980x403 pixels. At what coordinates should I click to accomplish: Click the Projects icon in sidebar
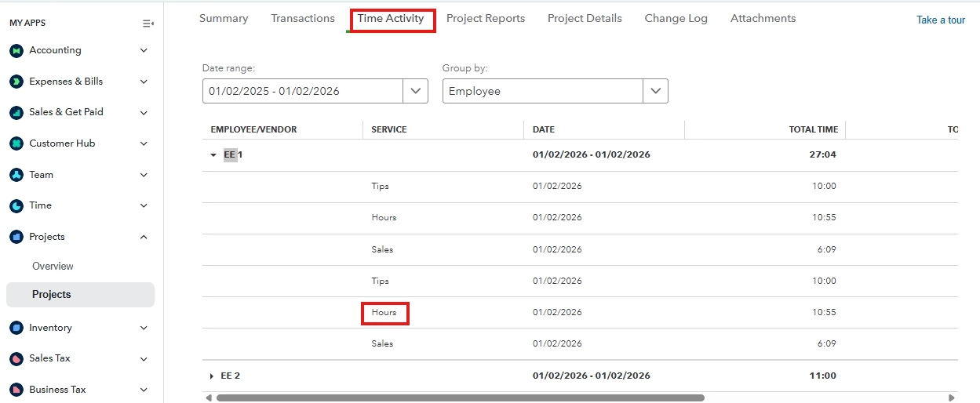coord(16,237)
